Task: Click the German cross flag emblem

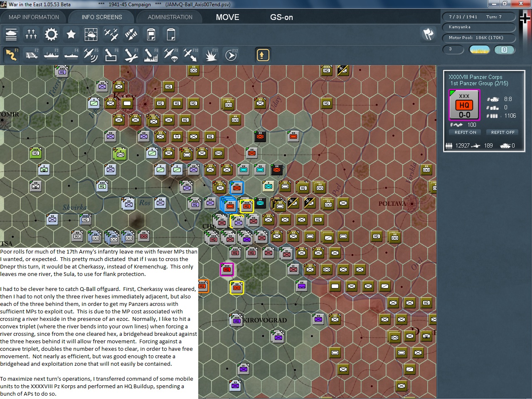Action: coord(525,19)
